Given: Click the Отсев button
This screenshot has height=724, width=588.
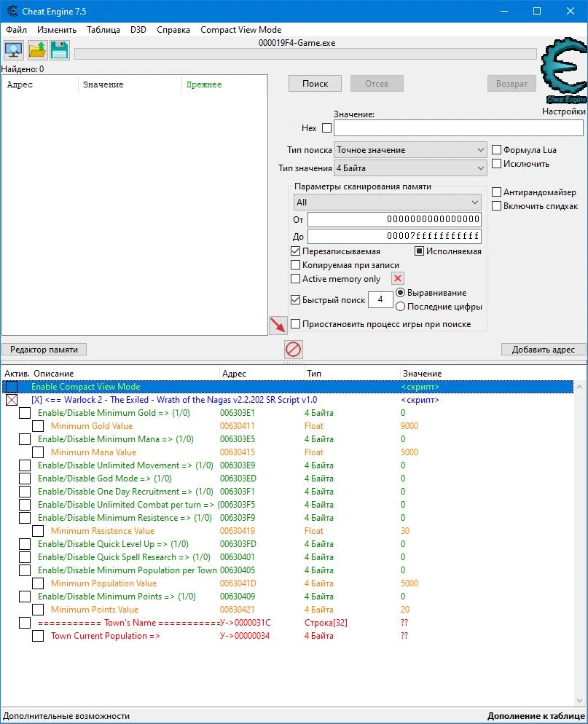Looking at the screenshot, I should [377, 84].
